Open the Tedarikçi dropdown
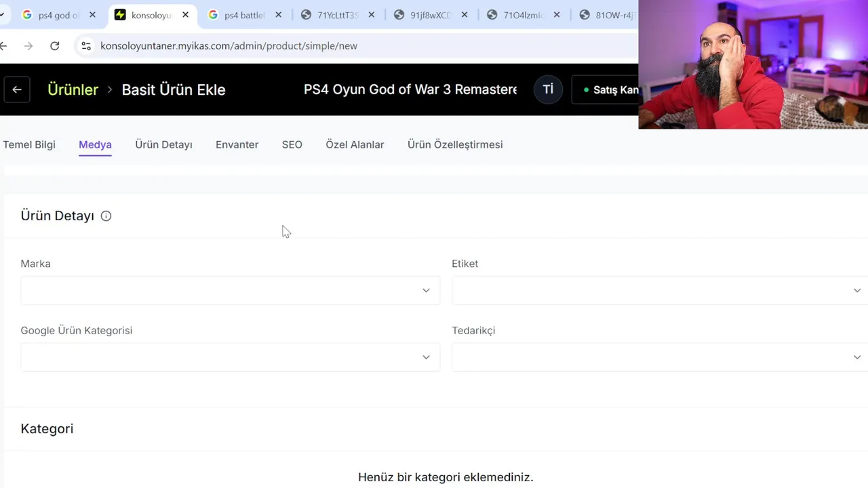 pyautogui.click(x=660, y=357)
